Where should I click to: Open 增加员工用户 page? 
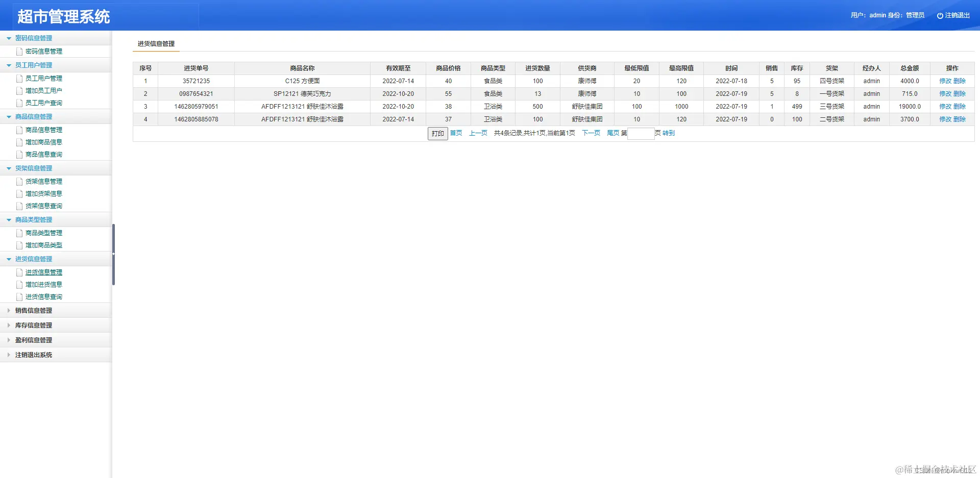(44, 91)
